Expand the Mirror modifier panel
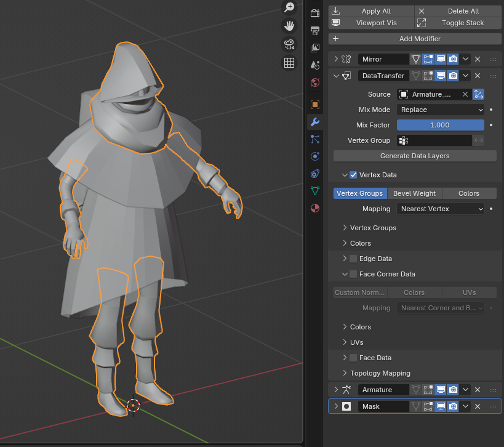This screenshot has height=447, width=504. 336,59
